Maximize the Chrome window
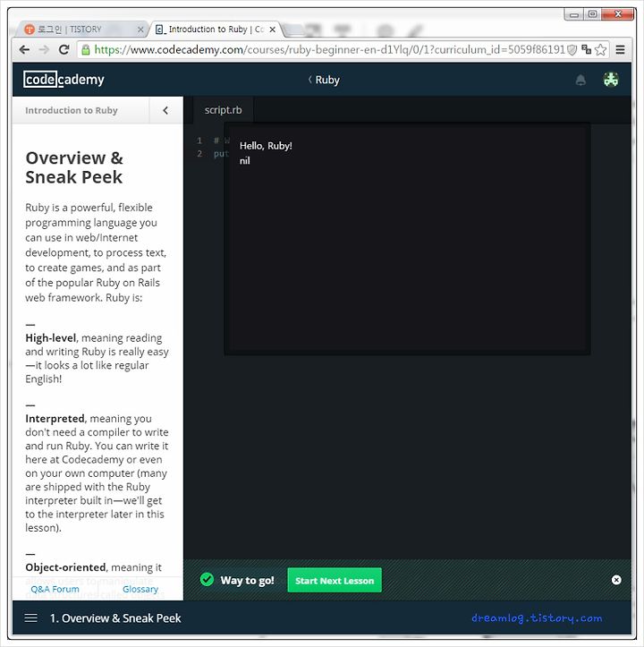This screenshot has width=644, height=647. (592, 14)
